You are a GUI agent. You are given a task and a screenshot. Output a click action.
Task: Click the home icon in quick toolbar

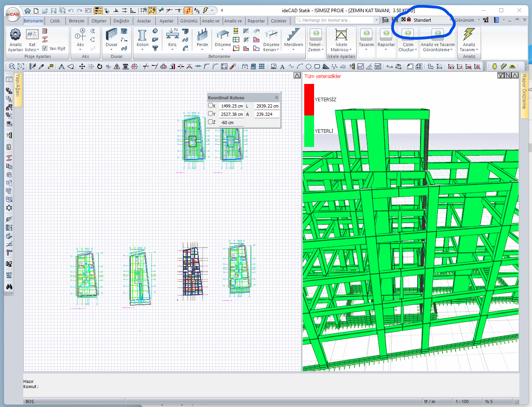(27, 11)
